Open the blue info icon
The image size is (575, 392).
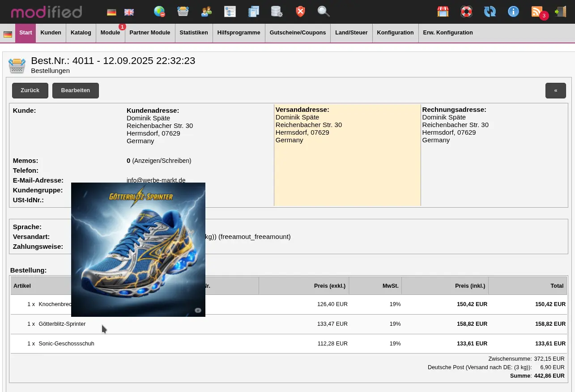pos(513,12)
